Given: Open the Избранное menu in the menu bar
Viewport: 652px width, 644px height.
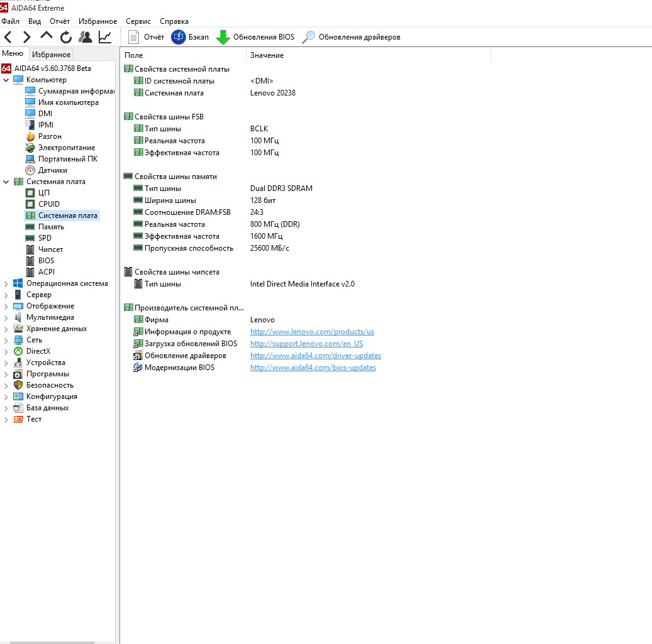Looking at the screenshot, I should (x=97, y=21).
